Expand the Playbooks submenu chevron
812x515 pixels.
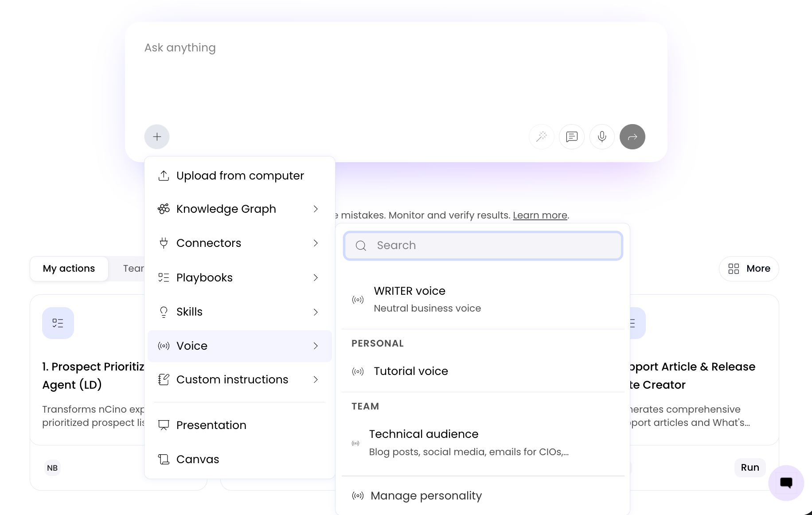click(x=316, y=277)
